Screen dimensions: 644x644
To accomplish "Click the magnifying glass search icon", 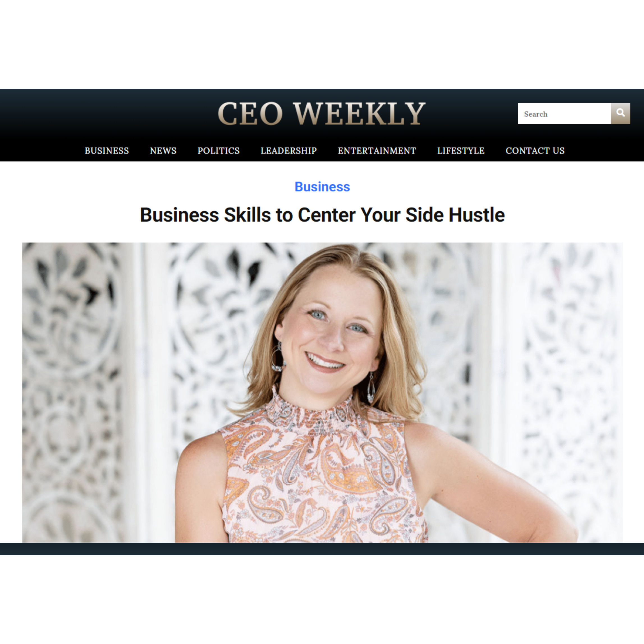I will tap(620, 113).
